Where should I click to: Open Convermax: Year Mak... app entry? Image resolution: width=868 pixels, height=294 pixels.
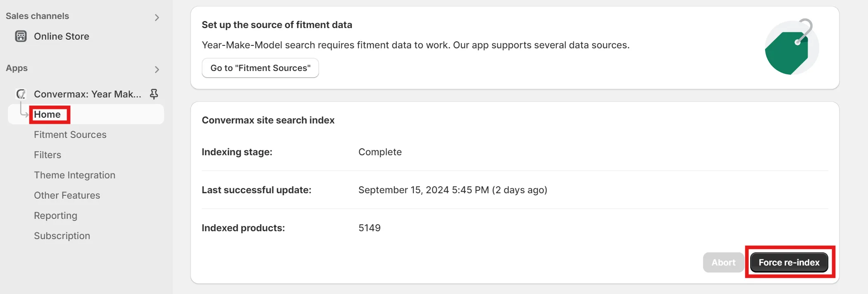pyautogui.click(x=87, y=94)
